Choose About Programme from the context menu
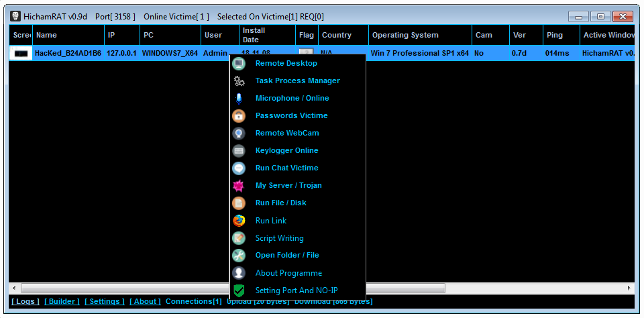The image size is (644, 318). 288,273
